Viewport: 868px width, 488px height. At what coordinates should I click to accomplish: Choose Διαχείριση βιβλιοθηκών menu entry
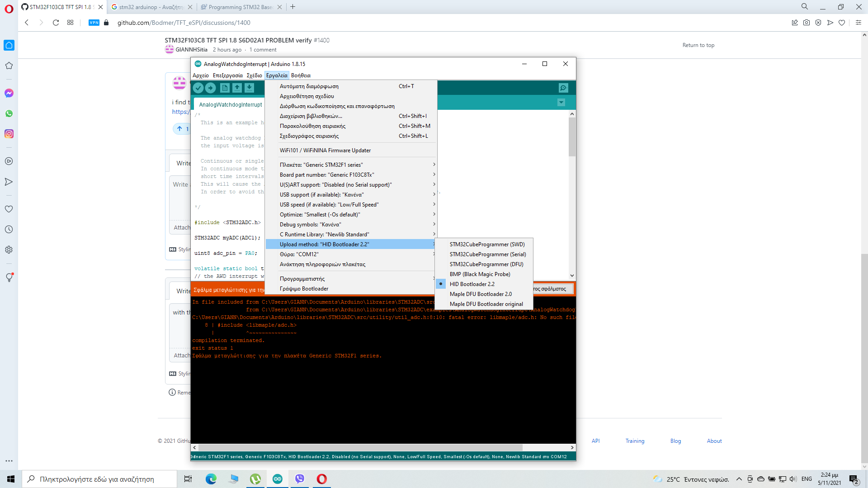coord(351,116)
